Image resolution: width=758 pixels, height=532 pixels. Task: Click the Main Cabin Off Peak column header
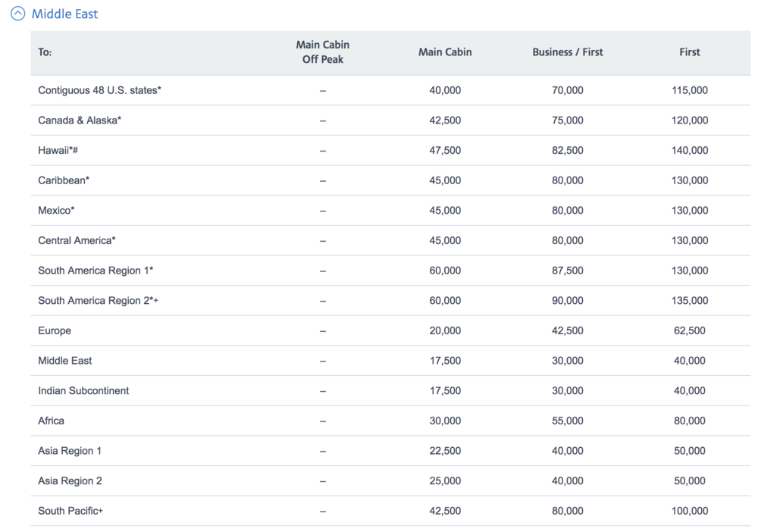(x=322, y=52)
